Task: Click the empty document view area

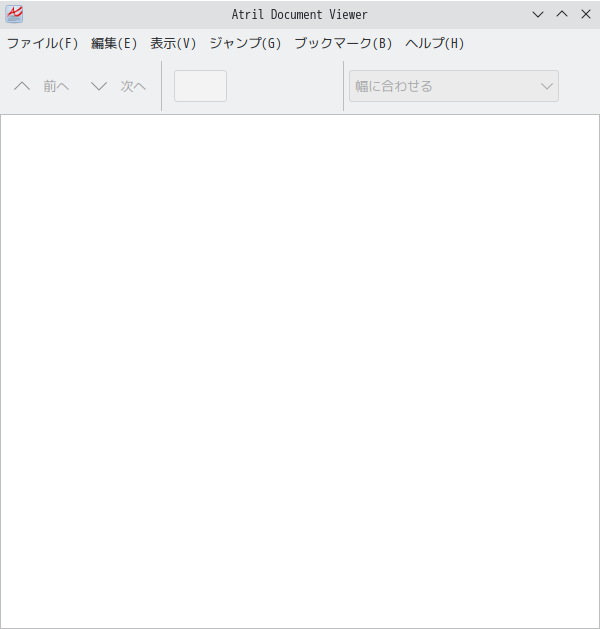Action: click(300, 371)
